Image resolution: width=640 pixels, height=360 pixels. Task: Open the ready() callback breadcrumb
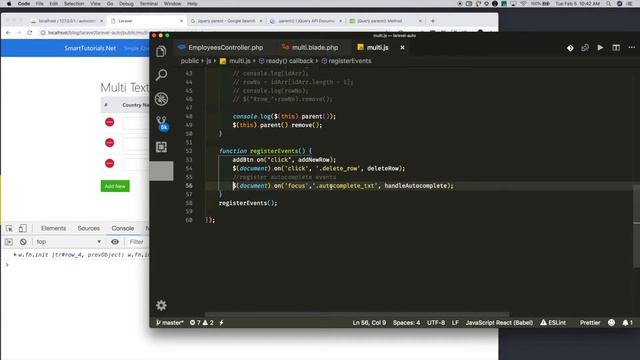(286, 61)
